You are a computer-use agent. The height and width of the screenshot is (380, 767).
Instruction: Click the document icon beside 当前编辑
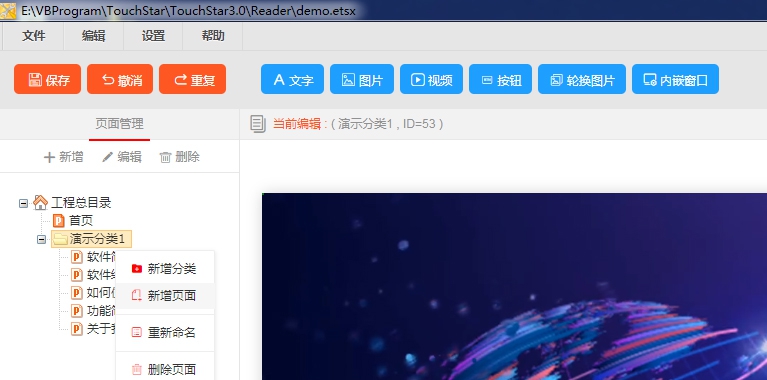(257, 124)
